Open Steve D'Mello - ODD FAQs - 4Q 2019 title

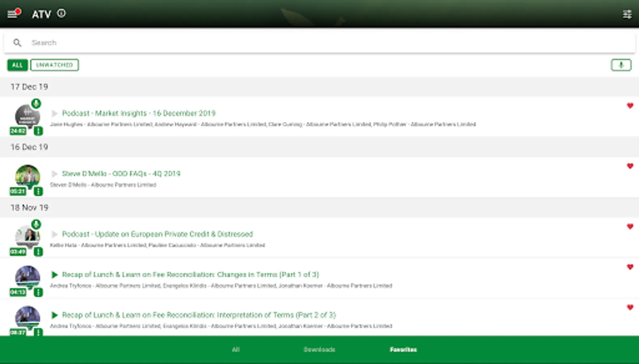pyautogui.click(x=121, y=174)
